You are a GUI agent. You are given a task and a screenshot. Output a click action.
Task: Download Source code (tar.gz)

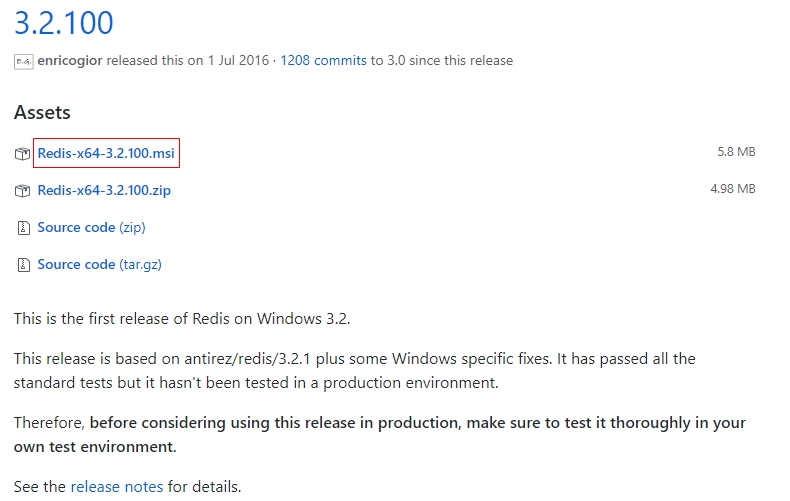(x=100, y=264)
